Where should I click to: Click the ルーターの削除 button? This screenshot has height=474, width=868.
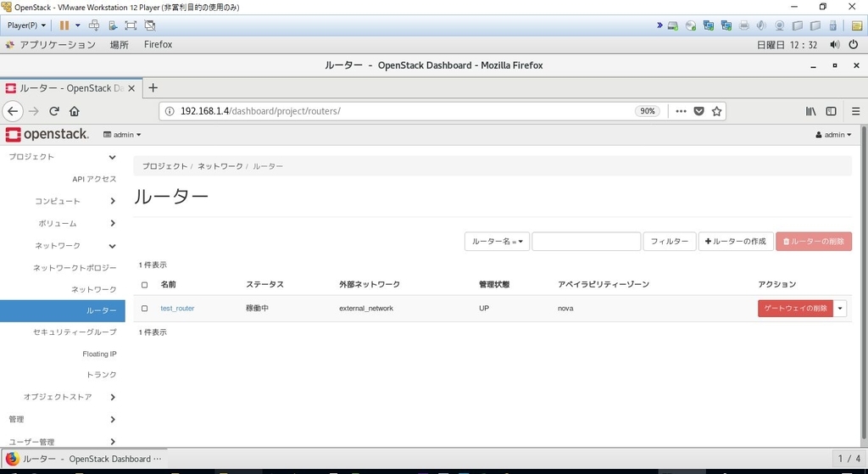tap(814, 242)
